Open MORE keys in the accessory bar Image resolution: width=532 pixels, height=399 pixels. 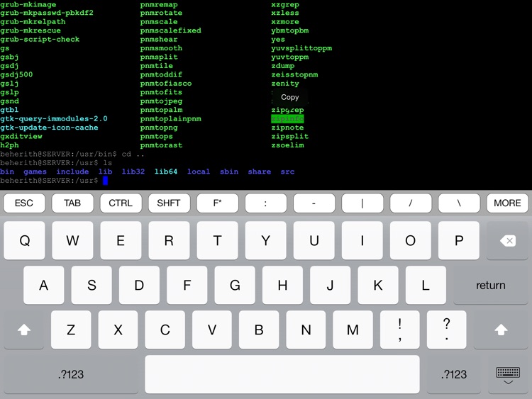pos(507,203)
